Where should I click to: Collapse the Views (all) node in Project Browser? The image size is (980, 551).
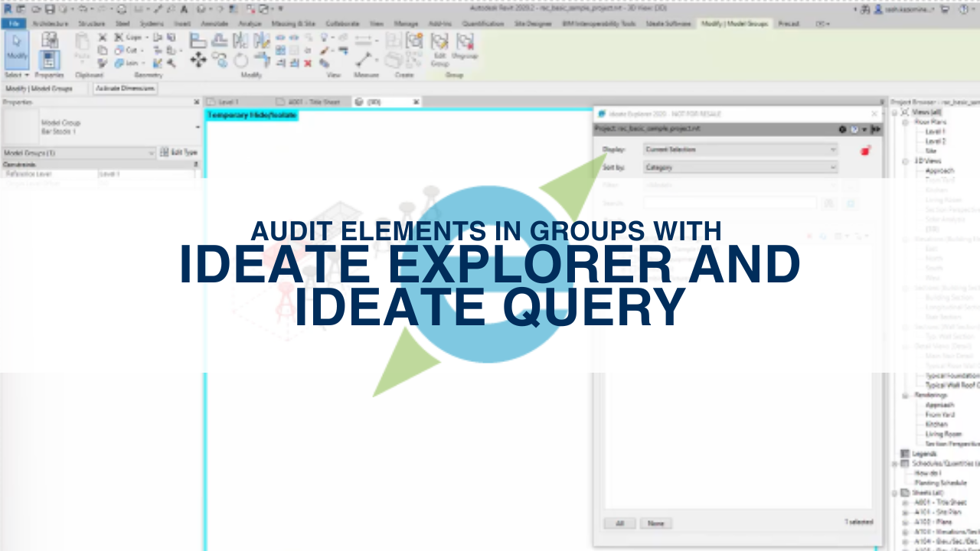[x=896, y=112]
